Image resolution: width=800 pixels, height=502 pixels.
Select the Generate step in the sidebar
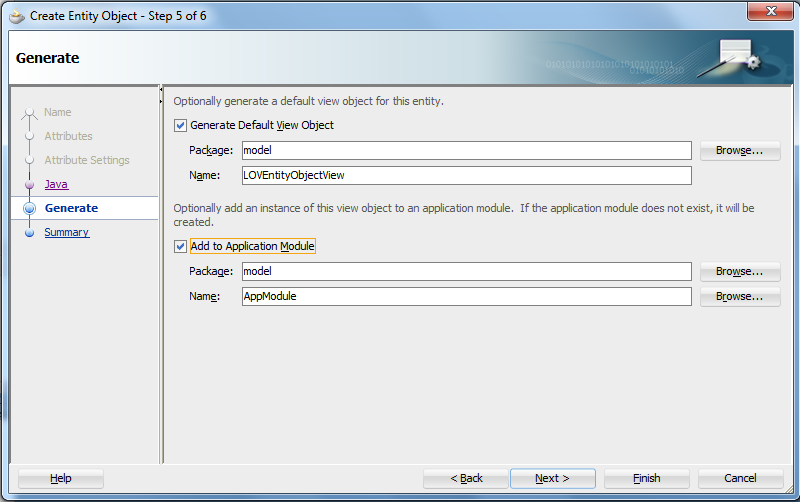[71, 208]
